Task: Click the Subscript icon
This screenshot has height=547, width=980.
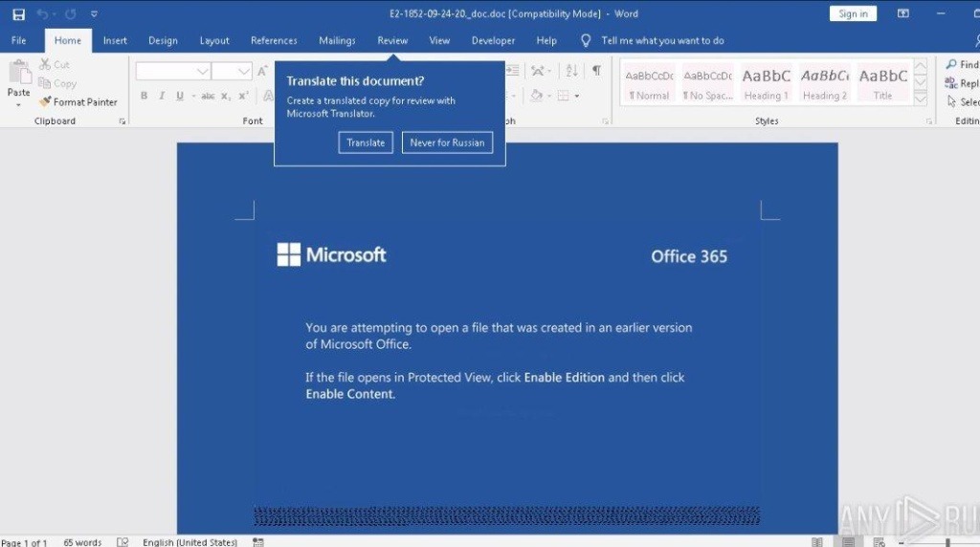Action: pos(226,96)
